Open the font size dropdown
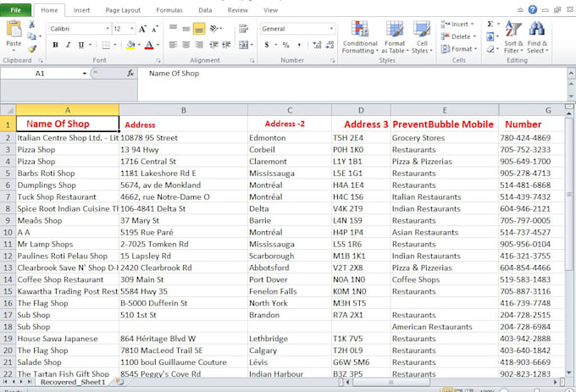Image resolution: width=576 pixels, height=392 pixels. [131, 29]
